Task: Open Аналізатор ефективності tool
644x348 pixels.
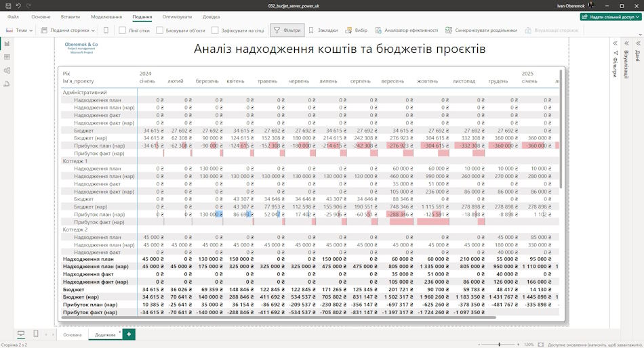Action: [406, 30]
